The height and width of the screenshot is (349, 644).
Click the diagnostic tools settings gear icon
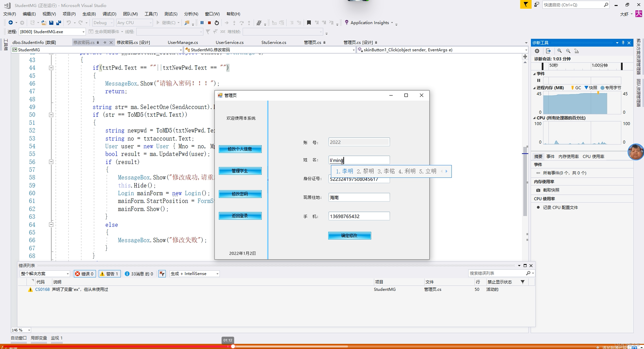click(537, 51)
